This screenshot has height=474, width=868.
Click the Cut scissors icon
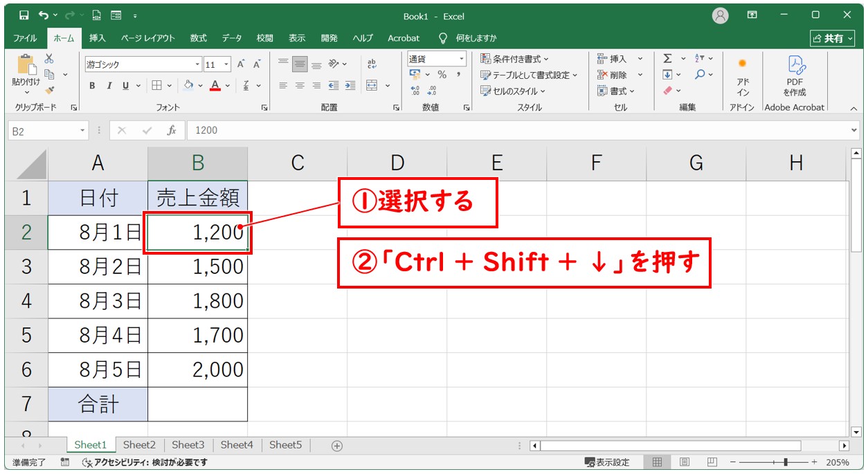(x=49, y=59)
